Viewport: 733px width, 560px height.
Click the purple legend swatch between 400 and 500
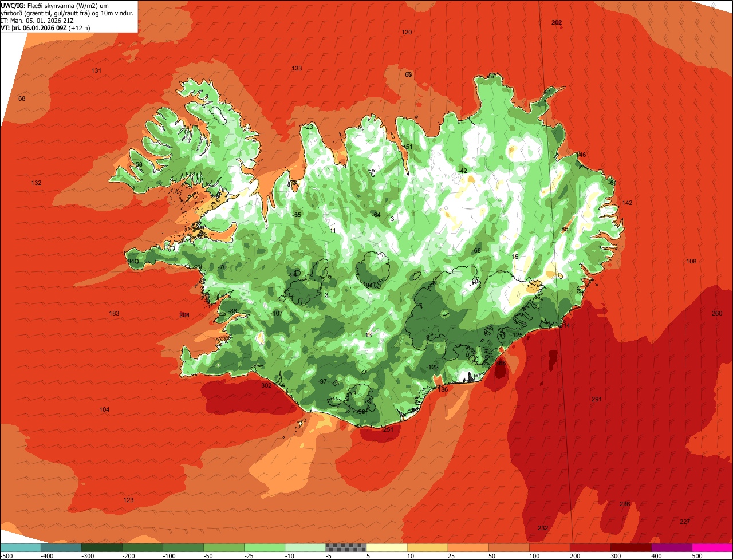671,547
